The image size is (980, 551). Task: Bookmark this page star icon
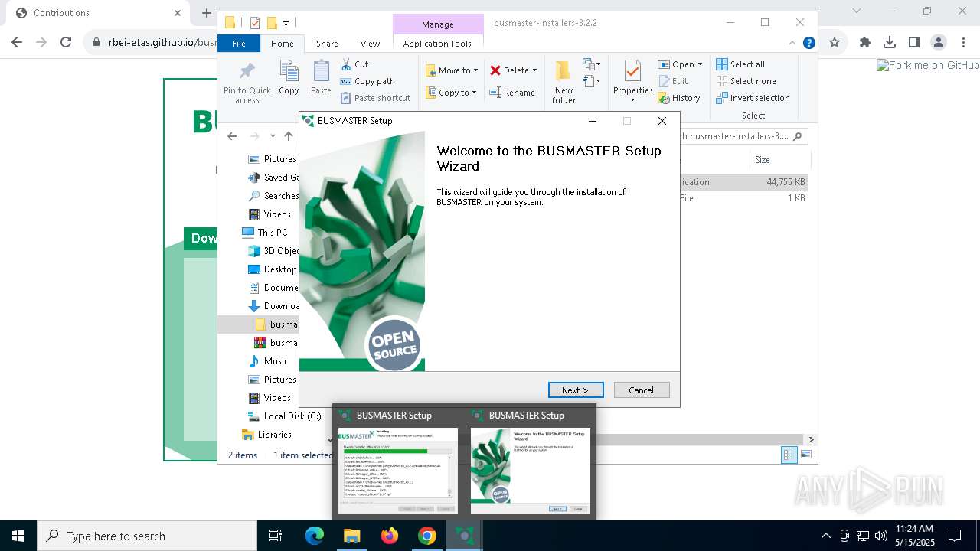coord(835,42)
